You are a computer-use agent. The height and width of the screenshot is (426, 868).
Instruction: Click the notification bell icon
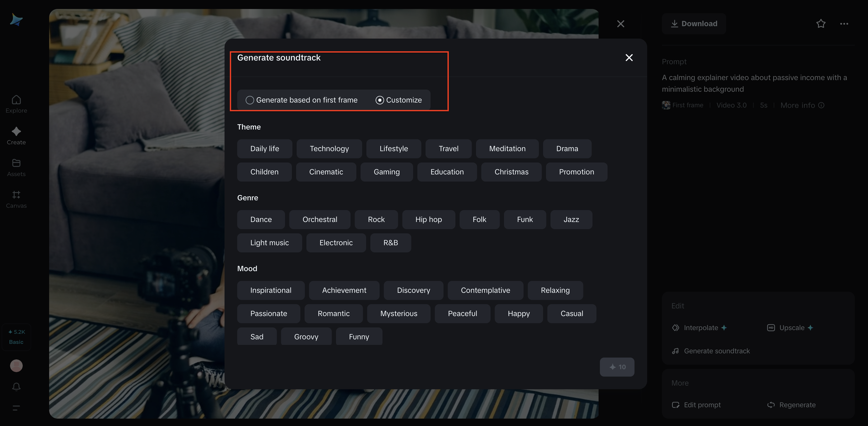16,387
